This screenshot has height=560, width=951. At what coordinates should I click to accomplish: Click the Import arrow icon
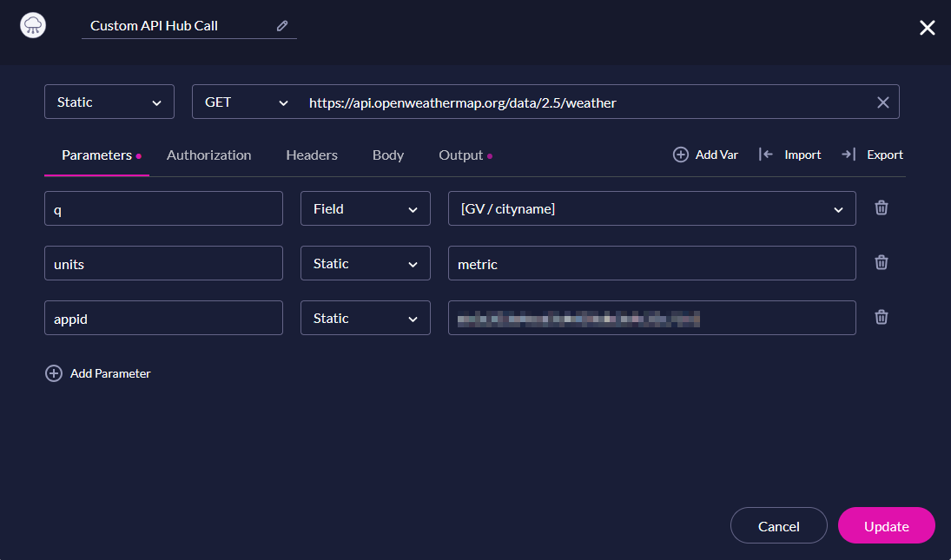(765, 154)
